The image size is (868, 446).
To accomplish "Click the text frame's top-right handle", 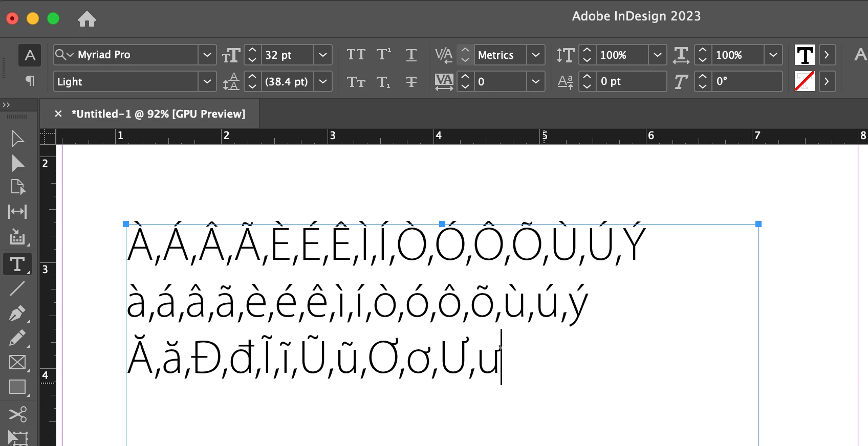I will pos(758,224).
